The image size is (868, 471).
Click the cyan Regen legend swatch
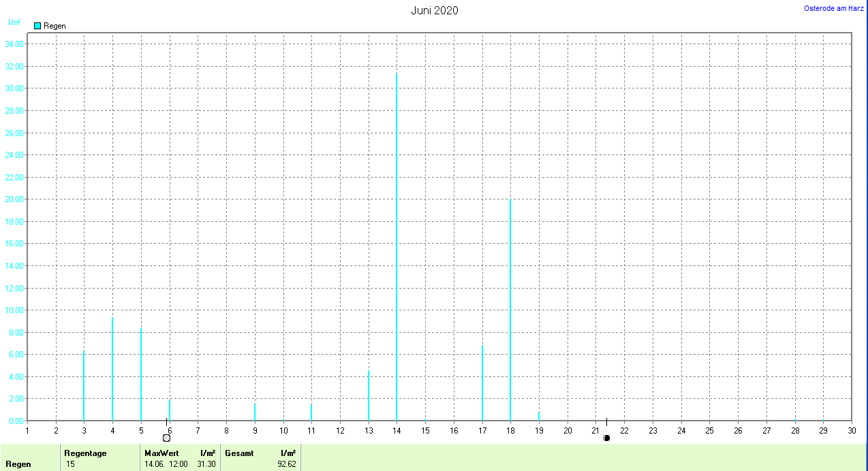(x=37, y=26)
